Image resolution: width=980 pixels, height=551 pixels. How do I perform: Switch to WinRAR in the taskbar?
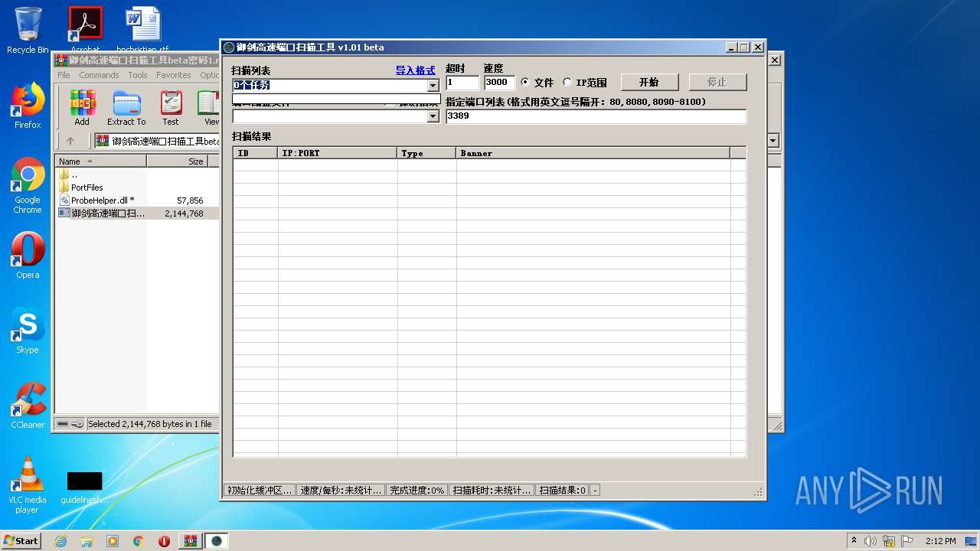[191, 541]
